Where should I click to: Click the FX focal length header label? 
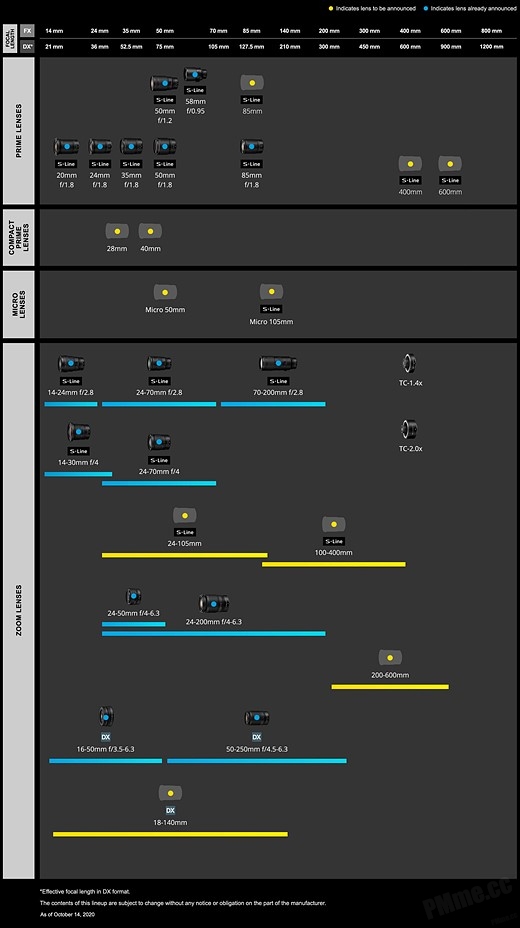tap(27, 30)
